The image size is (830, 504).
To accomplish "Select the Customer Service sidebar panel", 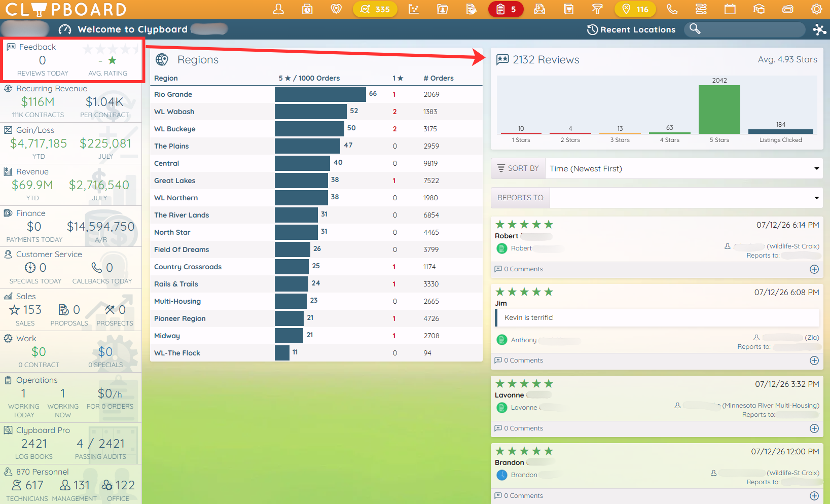I will (x=71, y=267).
